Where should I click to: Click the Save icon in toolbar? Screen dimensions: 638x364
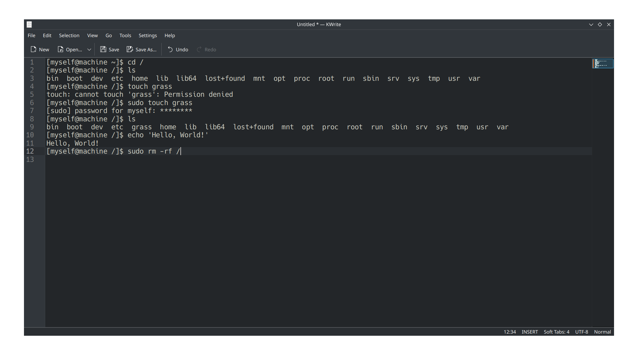tap(103, 49)
